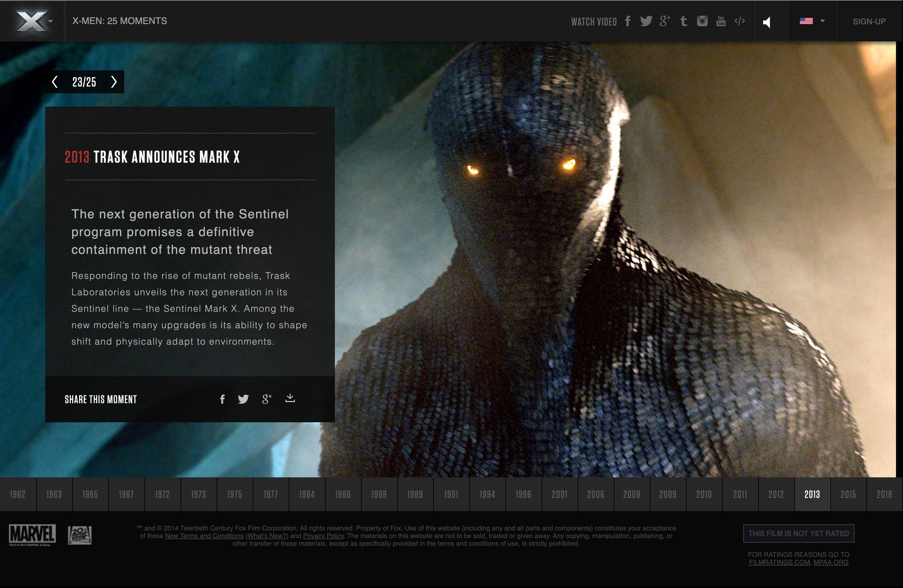Image resolution: width=903 pixels, height=588 pixels.
Task: Jump to 2001 on the timeline
Action: (559, 495)
